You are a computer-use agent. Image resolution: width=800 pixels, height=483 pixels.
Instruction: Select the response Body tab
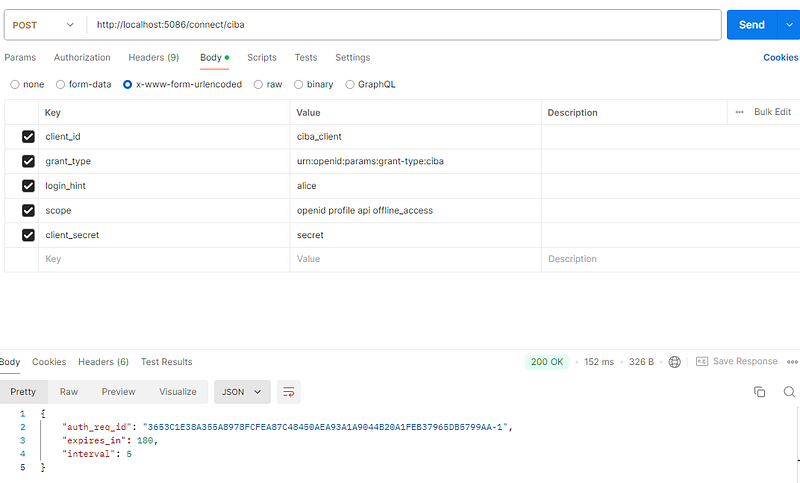(10, 362)
